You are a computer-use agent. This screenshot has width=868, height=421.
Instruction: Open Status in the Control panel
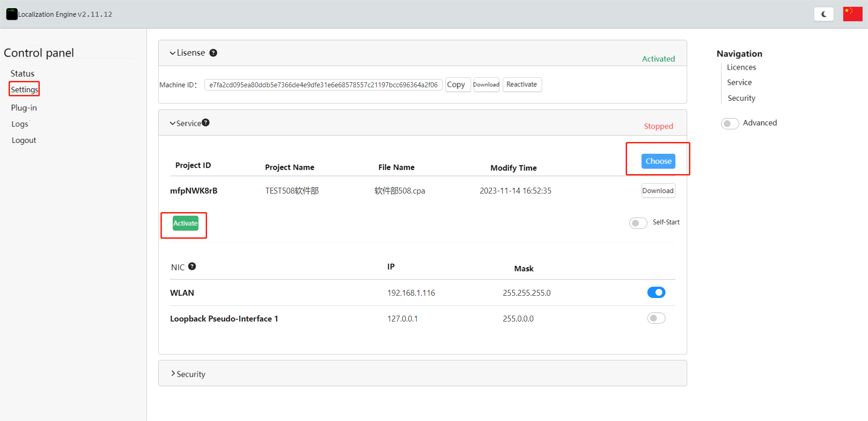coord(23,73)
